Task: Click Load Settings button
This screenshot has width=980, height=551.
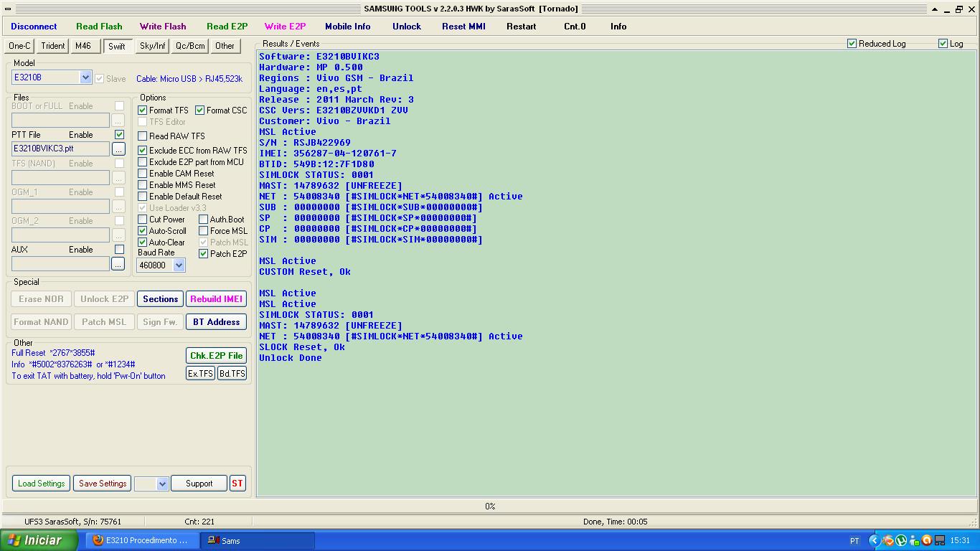Action: 41,484
